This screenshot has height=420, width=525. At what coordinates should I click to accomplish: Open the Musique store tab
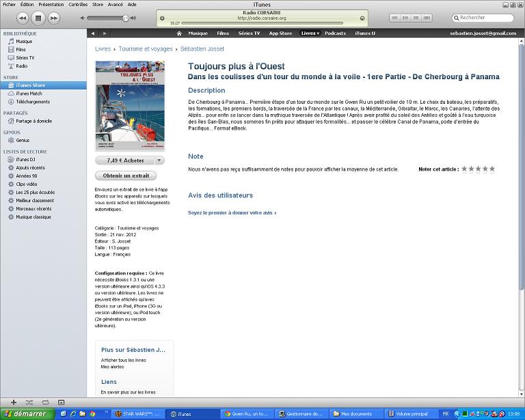click(x=198, y=33)
